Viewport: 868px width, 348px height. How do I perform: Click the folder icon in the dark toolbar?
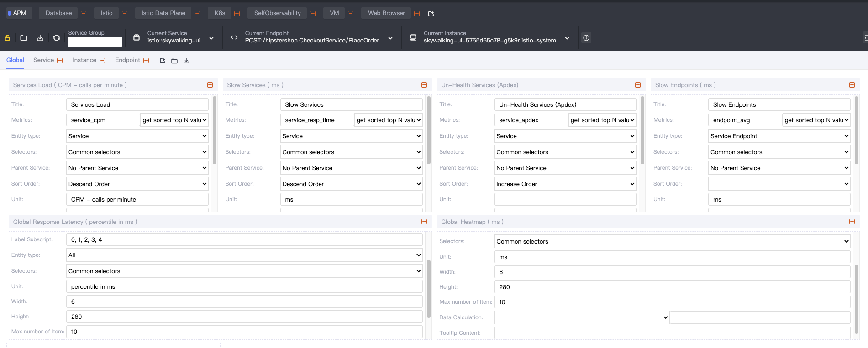click(24, 38)
